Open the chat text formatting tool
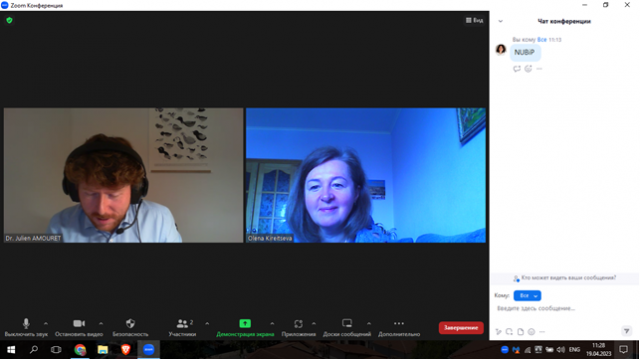Image resolution: width=640 pixels, height=360 pixels. pyautogui.click(x=498, y=331)
